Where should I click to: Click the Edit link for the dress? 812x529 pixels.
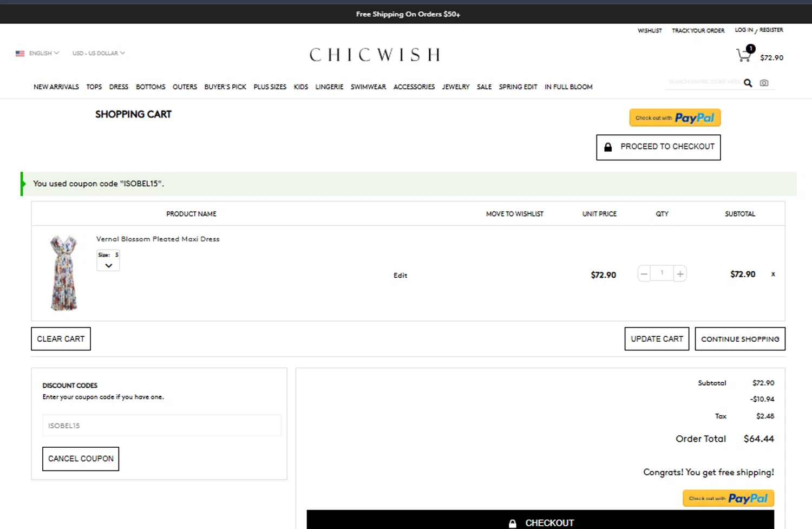(x=400, y=275)
